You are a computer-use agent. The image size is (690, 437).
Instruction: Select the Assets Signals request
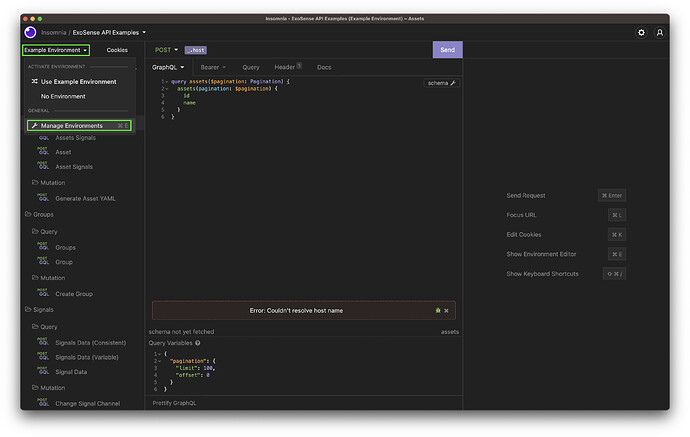[75, 138]
